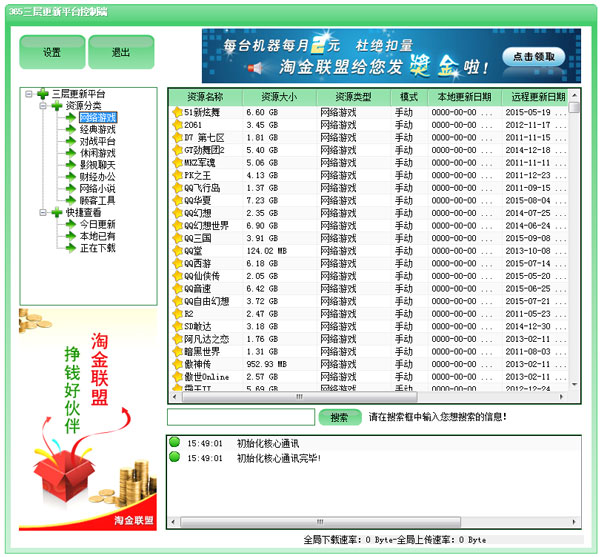Select 顾客工具 category in tree
600x557 pixels.
(98, 200)
